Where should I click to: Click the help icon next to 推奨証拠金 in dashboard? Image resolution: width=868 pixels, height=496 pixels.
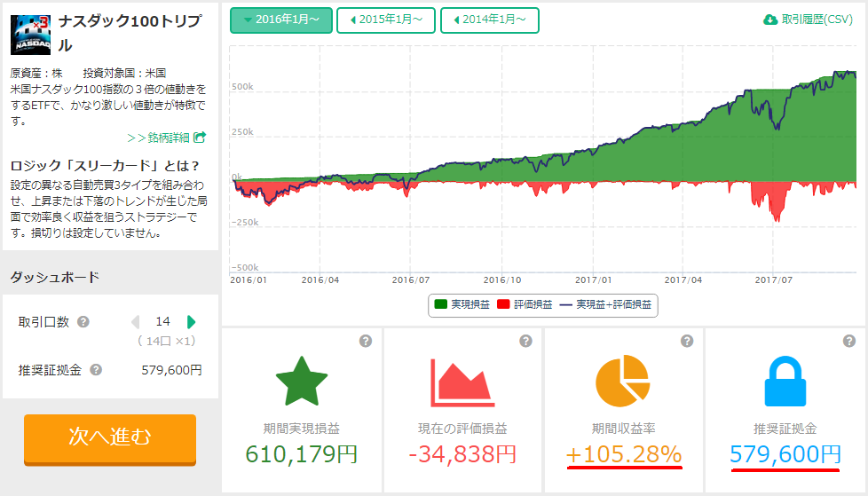96,370
